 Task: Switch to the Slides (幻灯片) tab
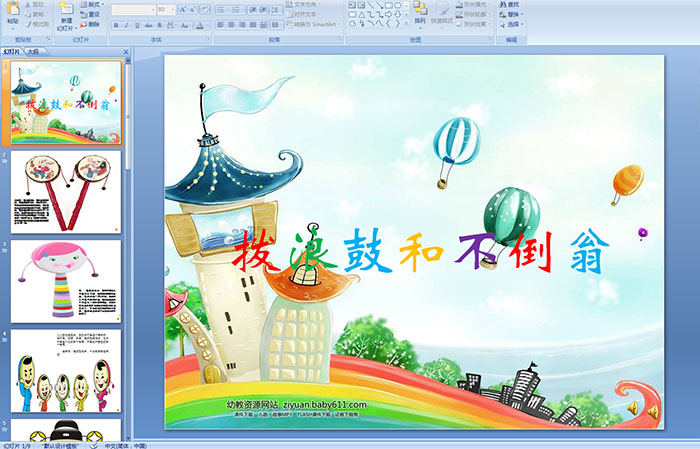pyautogui.click(x=12, y=51)
